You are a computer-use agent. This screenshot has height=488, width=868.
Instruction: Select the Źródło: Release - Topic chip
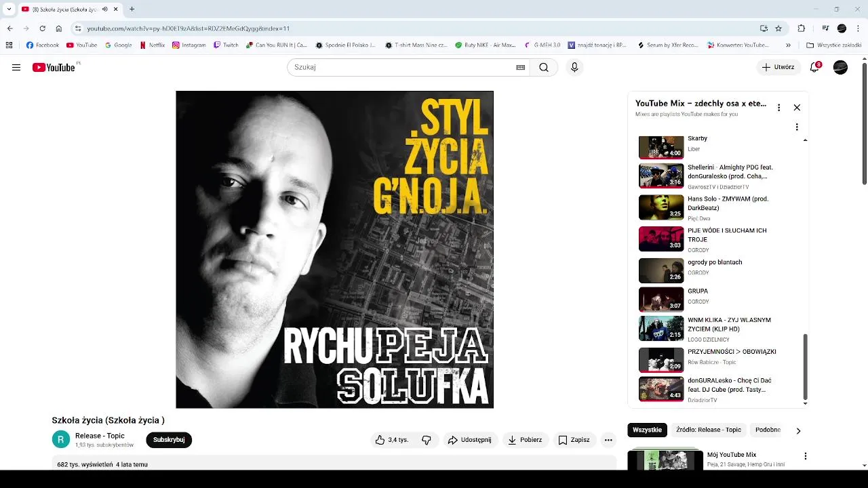[709, 430]
